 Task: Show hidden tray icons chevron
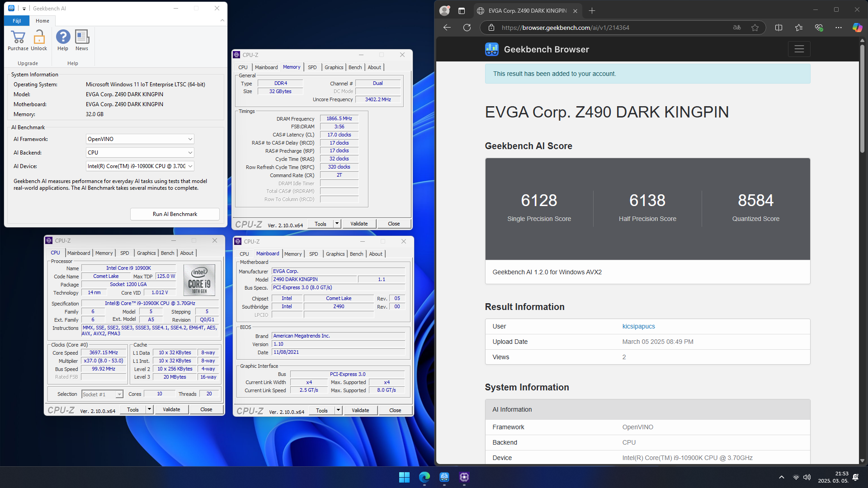(781, 477)
